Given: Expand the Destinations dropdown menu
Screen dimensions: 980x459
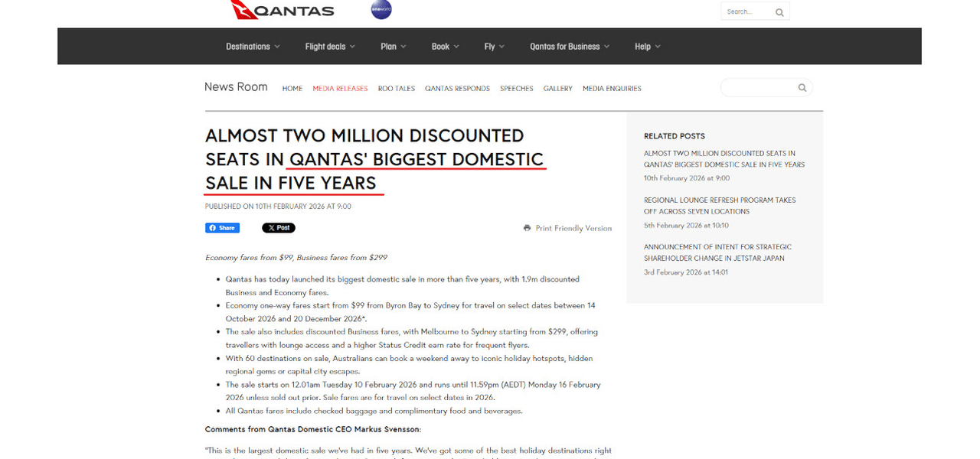Looking at the screenshot, I should 253,47.
